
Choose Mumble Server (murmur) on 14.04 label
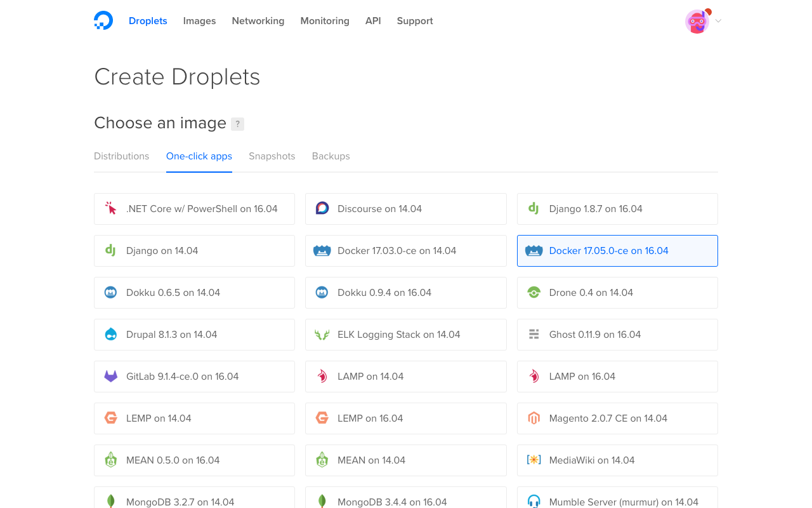pyautogui.click(x=624, y=502)
